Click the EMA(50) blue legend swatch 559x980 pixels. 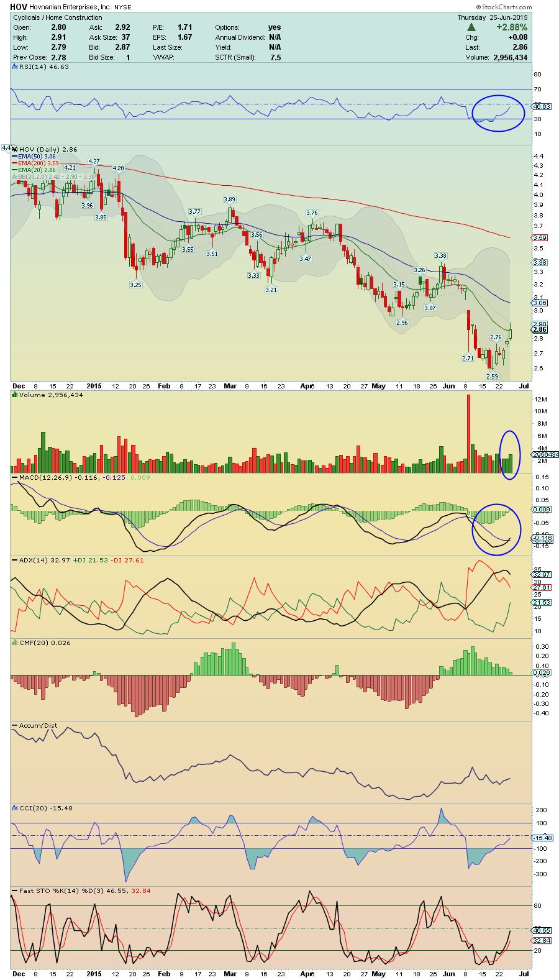[15, 157]
